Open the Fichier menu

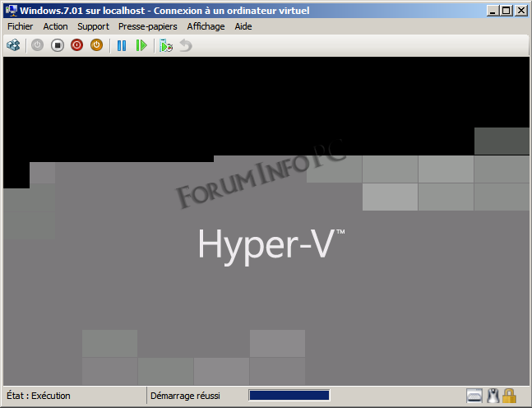point(20,26)
